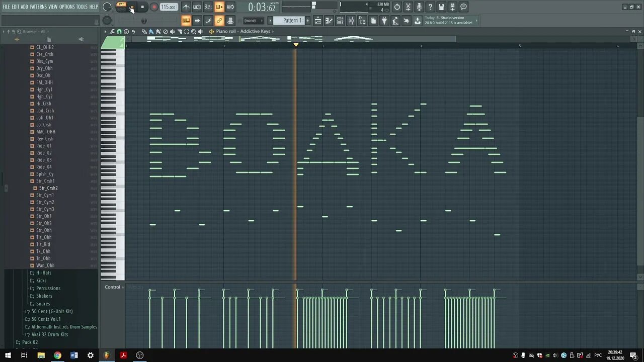Click the browser files page icon
Image resolution: width=644 pixels, height=362 pixels.
pyautogui.click(x=49, y=39)
